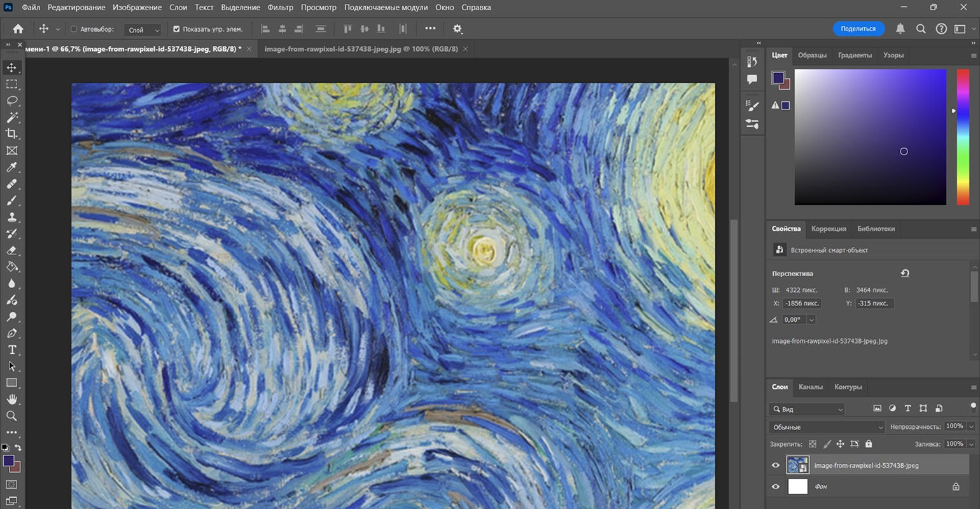Click the Home icon in options bar
The height and width of the screenshot is (509, 980).
[x=18, y=29]
